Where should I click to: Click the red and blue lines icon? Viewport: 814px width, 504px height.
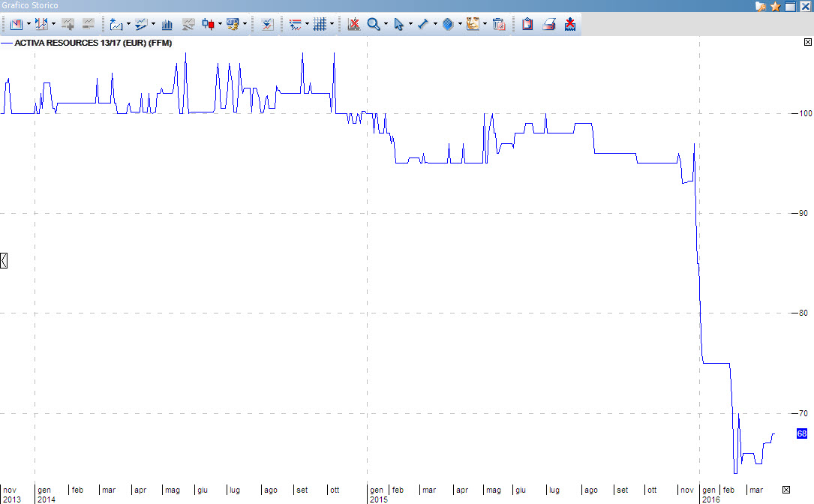tap(296, 25)
